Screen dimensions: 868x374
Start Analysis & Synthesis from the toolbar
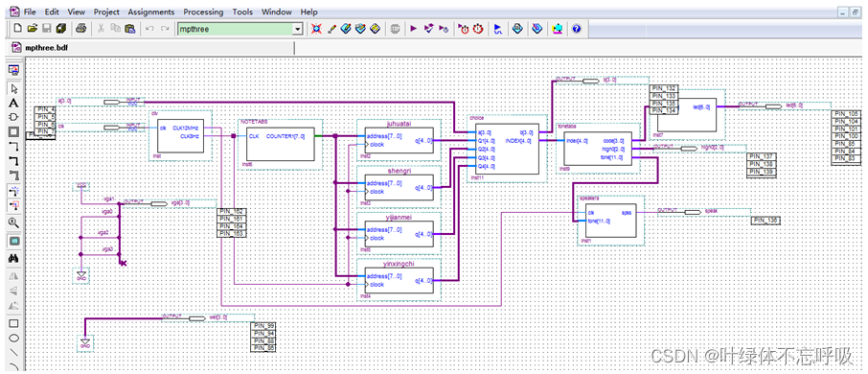click(x=428, y=28)
